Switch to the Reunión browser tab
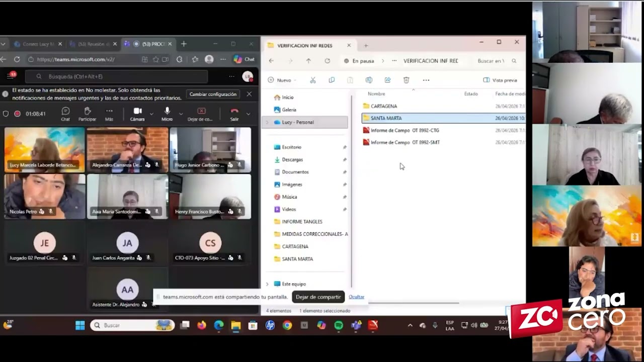This screenshot has width=644, height=362. pyautogui.click(x=92, y=44)
